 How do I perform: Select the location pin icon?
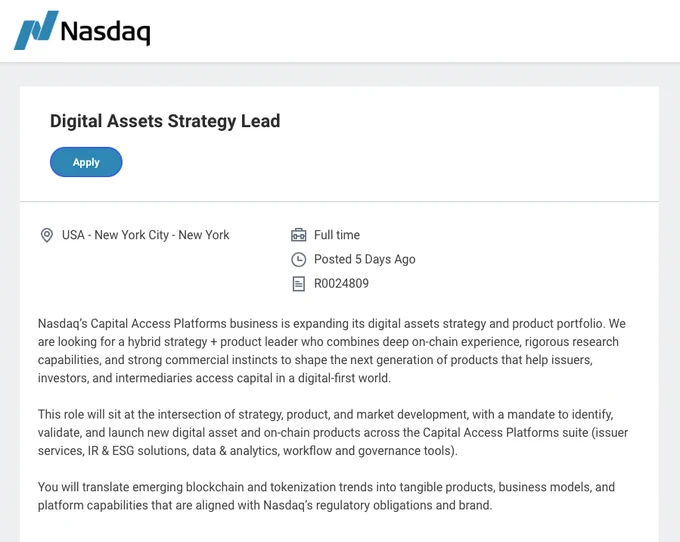click(47, 235)
